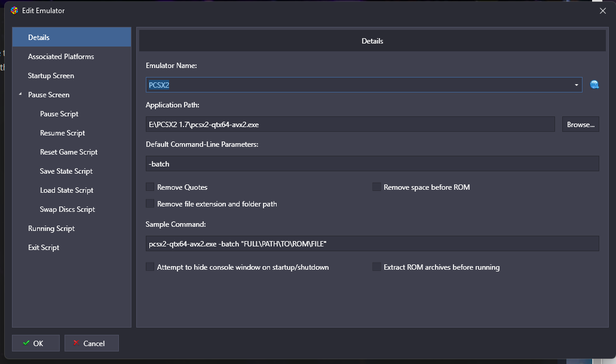This screenshot has width=616, height=364.
Task: Click the LaunchBox logo in title bar
Action: coord(14,11)
